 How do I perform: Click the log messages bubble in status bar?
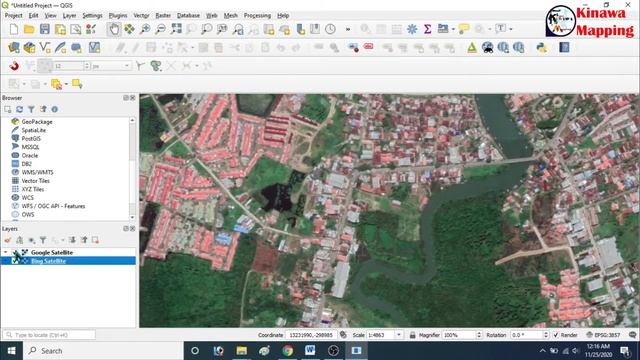pos(632,335)
